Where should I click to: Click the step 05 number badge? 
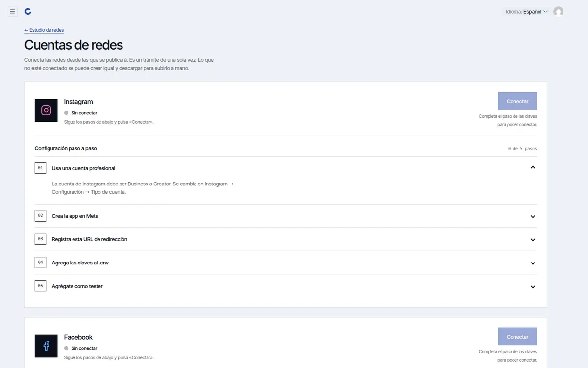click(x=40, y=286)
